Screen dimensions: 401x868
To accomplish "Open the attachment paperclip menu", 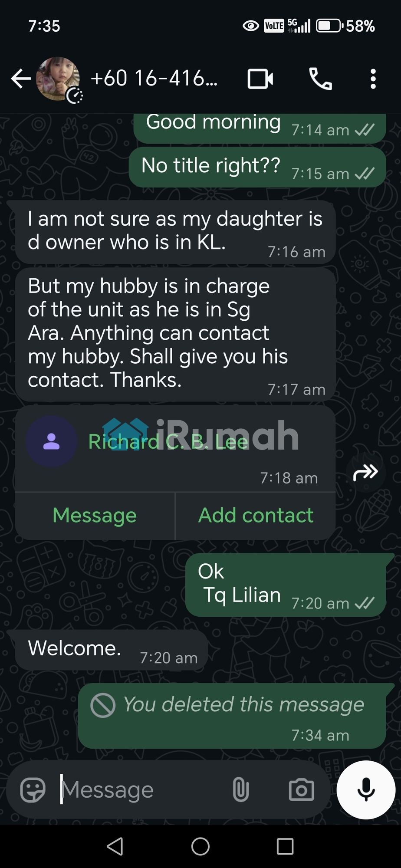I will click(x=241, y=790).
